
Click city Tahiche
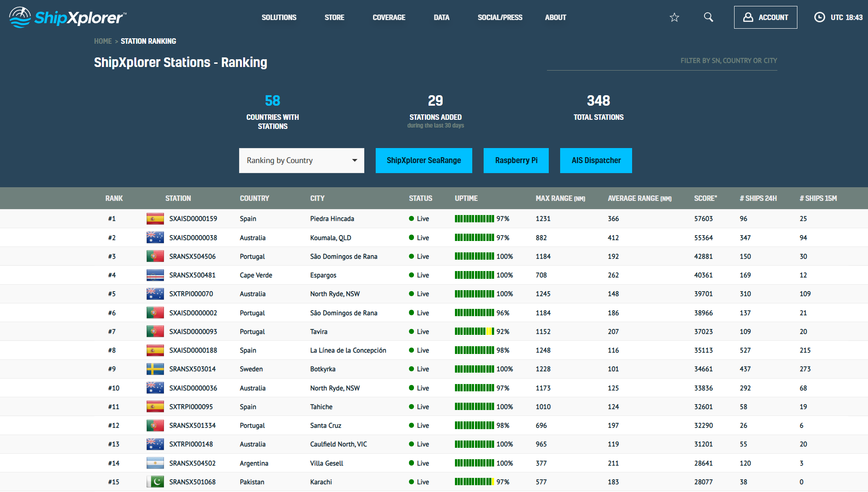click(x=322, y=407)
